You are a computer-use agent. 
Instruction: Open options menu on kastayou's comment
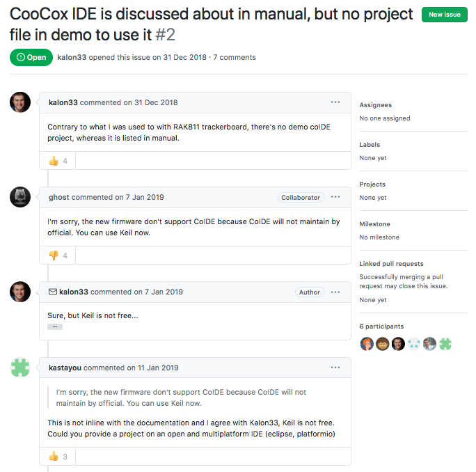tap(335, 368)
